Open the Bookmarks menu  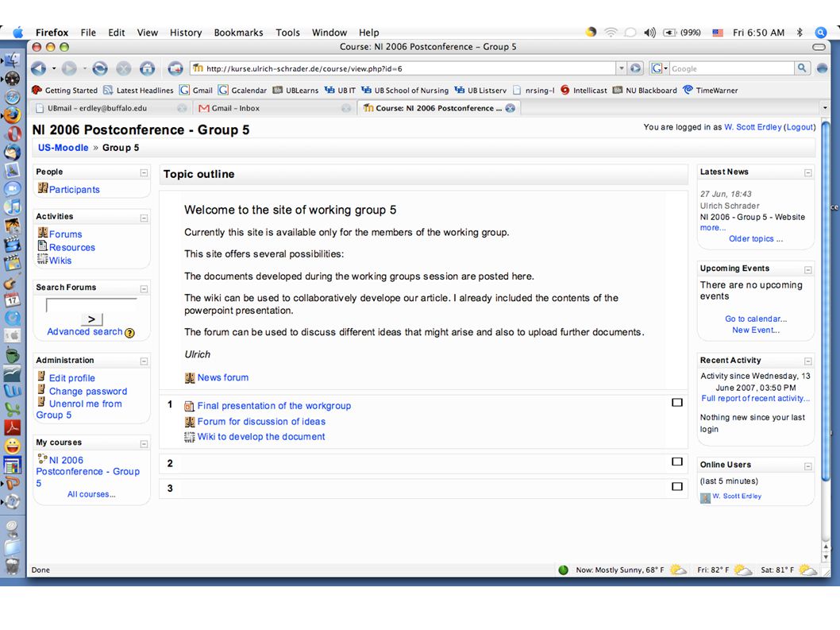(238, 32)
